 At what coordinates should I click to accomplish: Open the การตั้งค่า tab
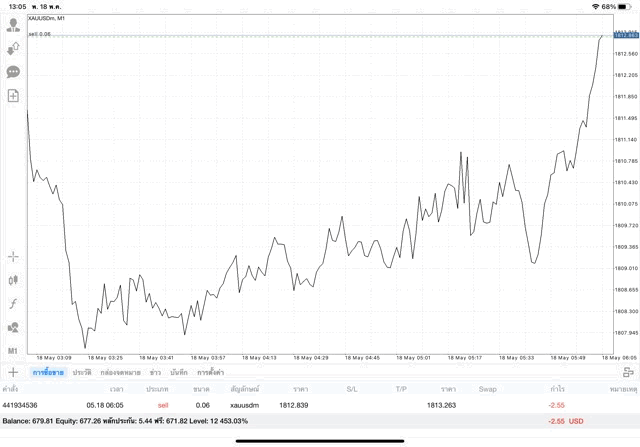(211, 372)
